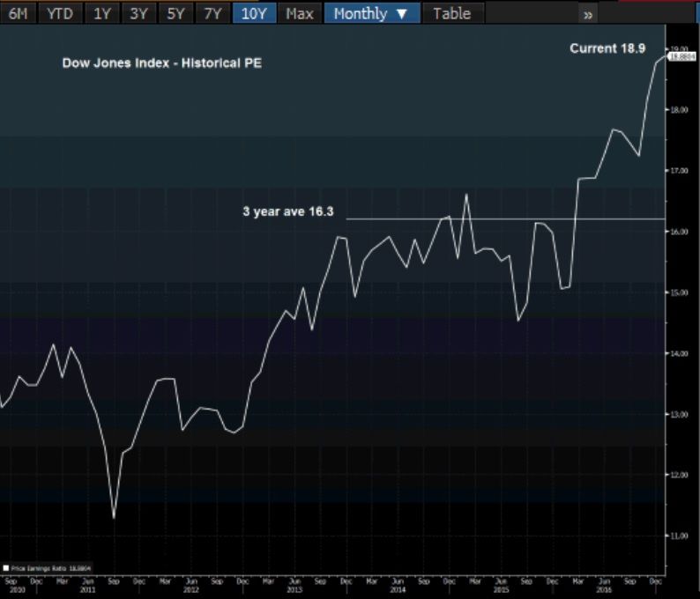Screen dimensions: 700x599
Task: Expand toolbar with double-chevron icon
Action: (x=588, y=15)
